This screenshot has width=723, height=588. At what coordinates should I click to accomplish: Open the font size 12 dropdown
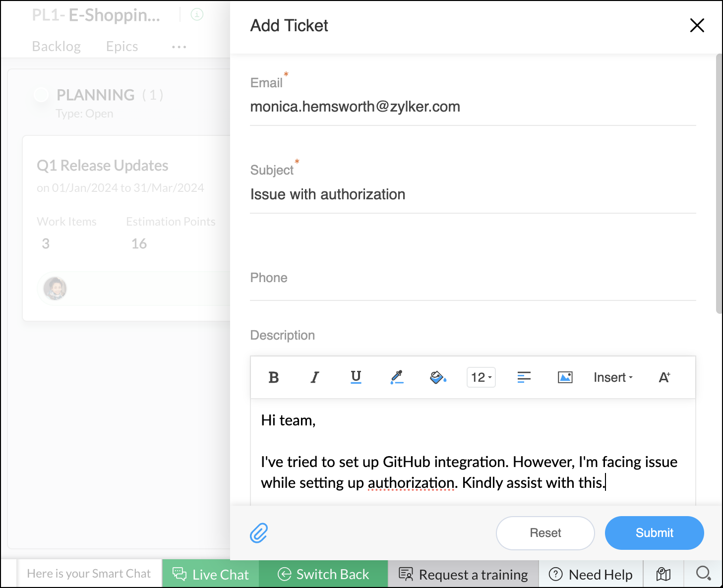481,377
